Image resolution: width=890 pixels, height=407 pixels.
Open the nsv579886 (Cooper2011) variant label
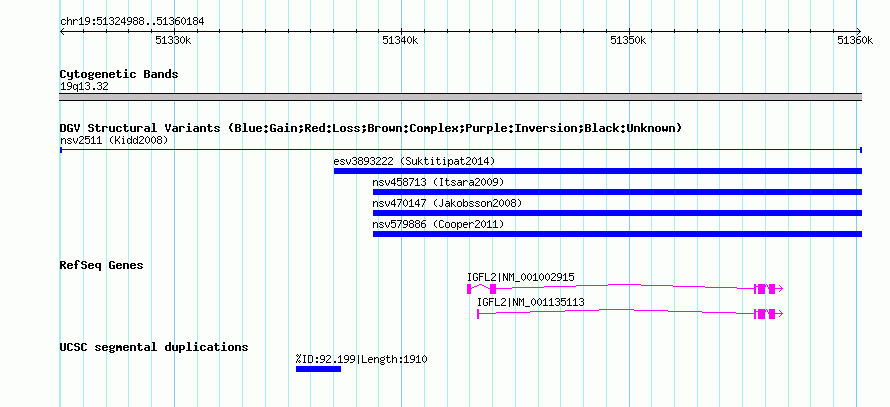point(438,224)
